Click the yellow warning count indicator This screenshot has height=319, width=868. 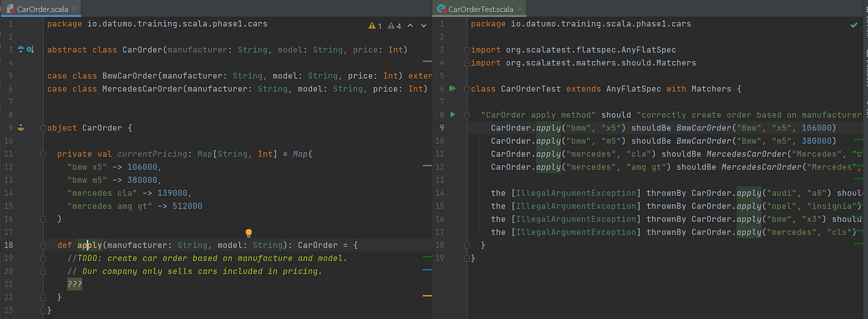coord(374,26)
